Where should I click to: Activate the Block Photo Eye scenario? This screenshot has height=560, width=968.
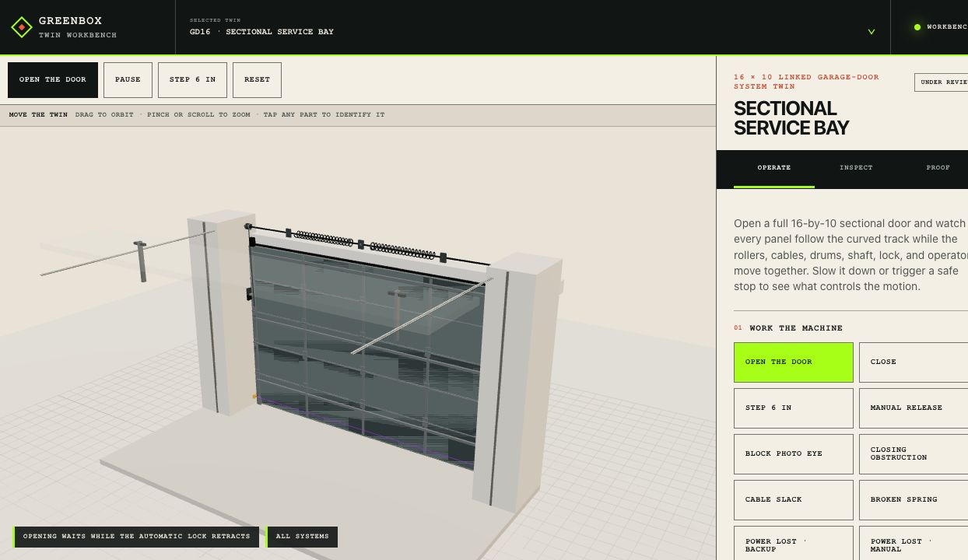[x=794, y=454]
